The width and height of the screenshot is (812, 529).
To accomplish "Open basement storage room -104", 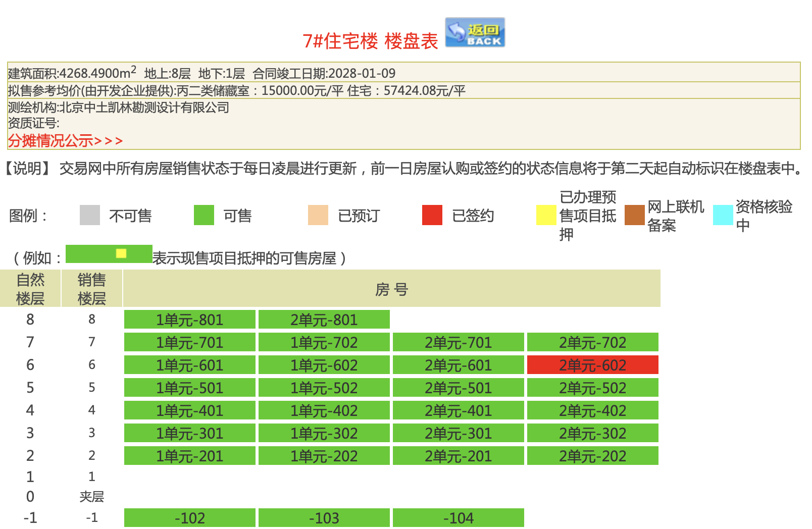I will (x=459, y=518).
